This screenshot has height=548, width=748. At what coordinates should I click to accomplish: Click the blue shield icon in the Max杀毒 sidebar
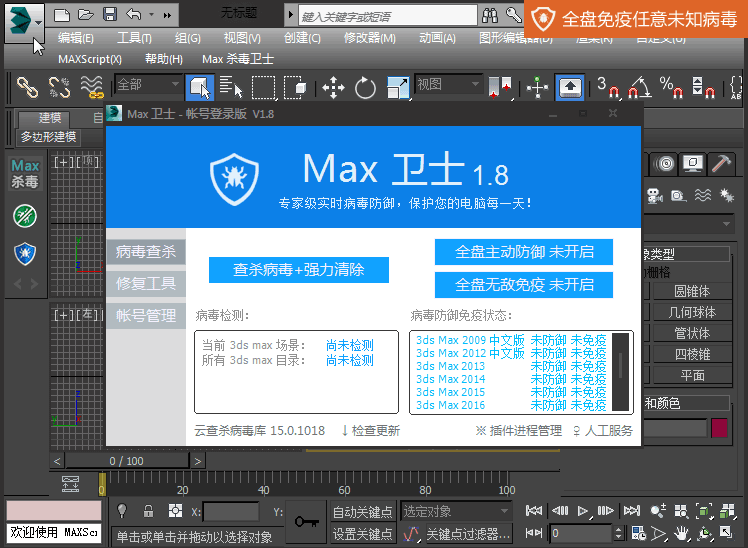coord(25,253)
